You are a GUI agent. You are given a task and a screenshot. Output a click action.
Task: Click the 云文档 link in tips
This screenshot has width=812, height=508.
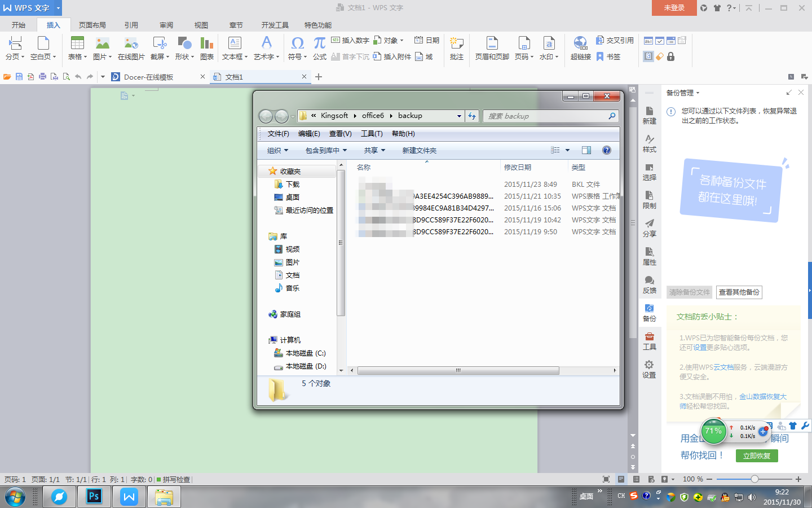pyautogui.click(x=723, y=367)
